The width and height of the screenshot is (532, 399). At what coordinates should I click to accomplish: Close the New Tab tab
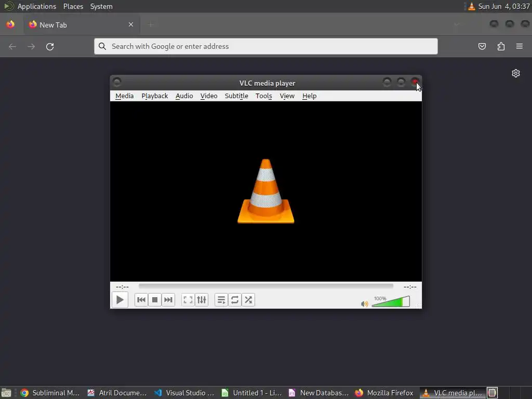[x=131, y=24]
